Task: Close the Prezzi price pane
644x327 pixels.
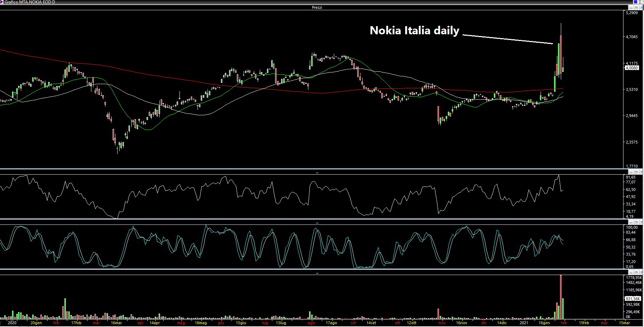Action: (x=641, y=7)
